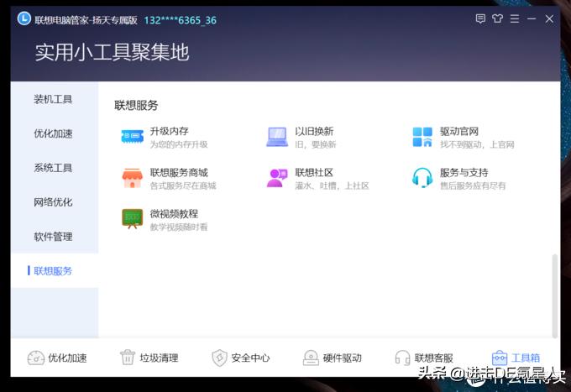Open the 微视频教程 blackboard icon
The height and width of the screenshot is (392, 571).
(132, 219)
